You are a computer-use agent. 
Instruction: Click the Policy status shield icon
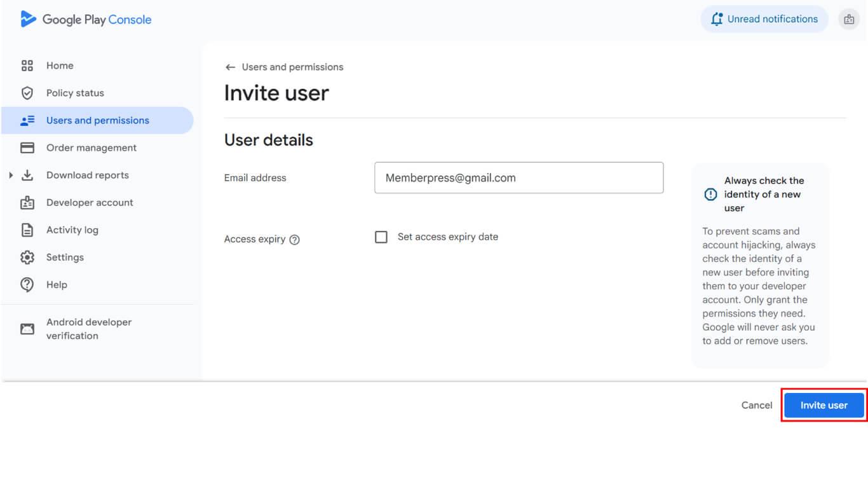point(27,93)
